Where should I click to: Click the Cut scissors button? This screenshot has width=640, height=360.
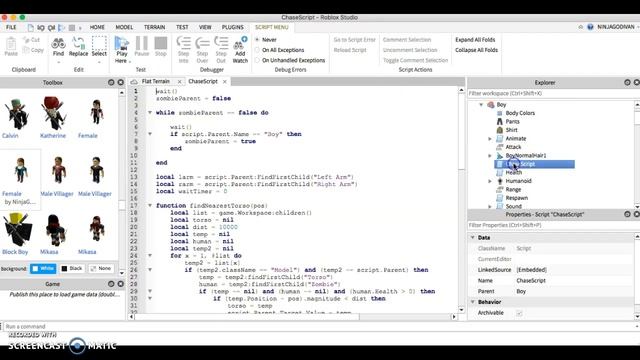[31, 40]
